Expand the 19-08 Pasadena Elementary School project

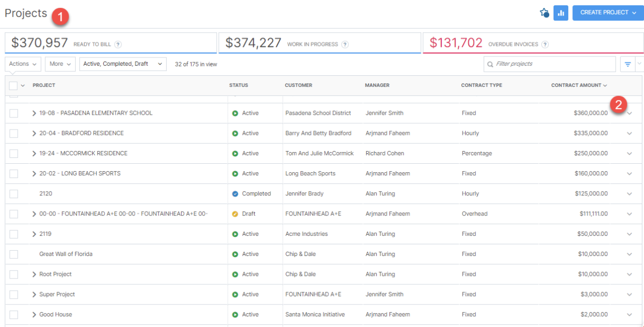(x=34, y=113)
